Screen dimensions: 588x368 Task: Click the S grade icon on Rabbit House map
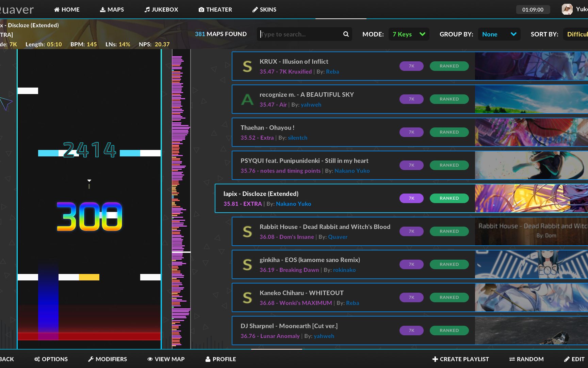pyautogui.click(x=247, y=231)
